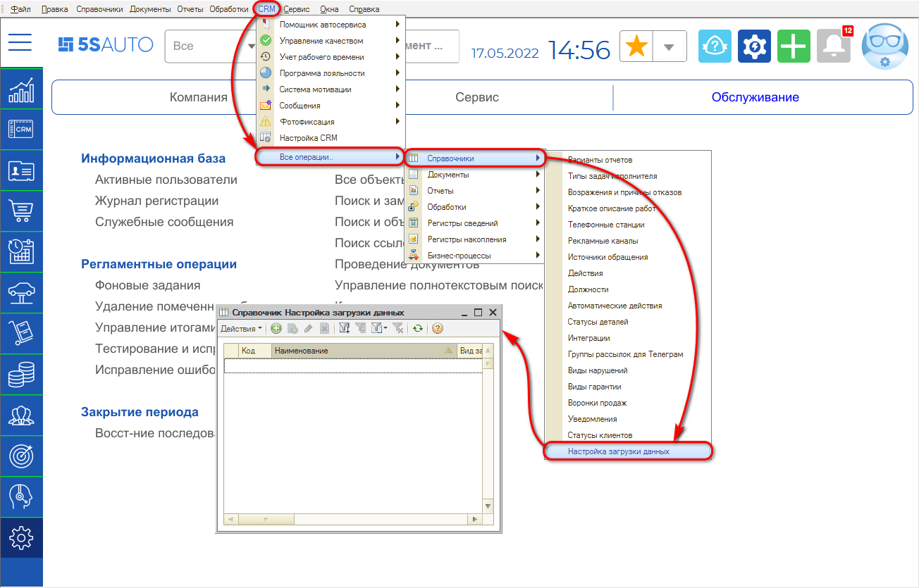Click the green add item button
The image size is (919, 588).
coord(276,328)
